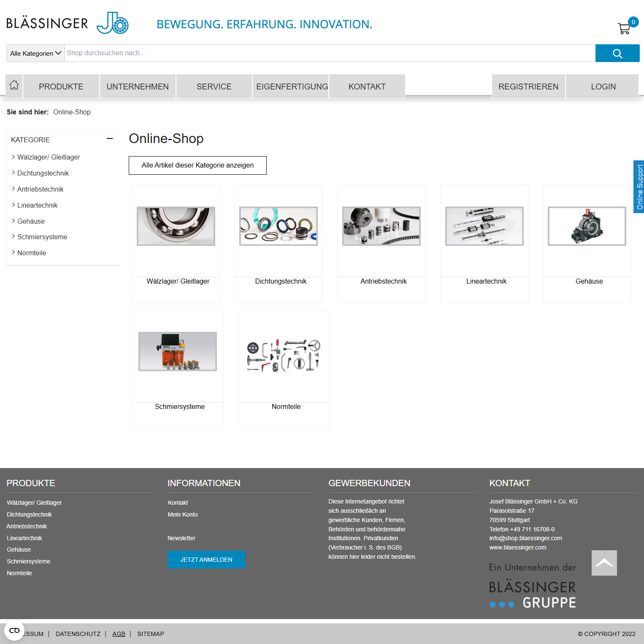Viewport: 644px width, 644px height.
Task: Open the AGB footer link
Action: (x=119, y=634)
